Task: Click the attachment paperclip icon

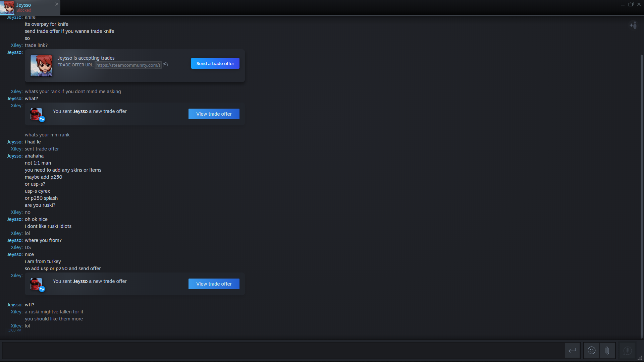Action: [x=607, y=351]
